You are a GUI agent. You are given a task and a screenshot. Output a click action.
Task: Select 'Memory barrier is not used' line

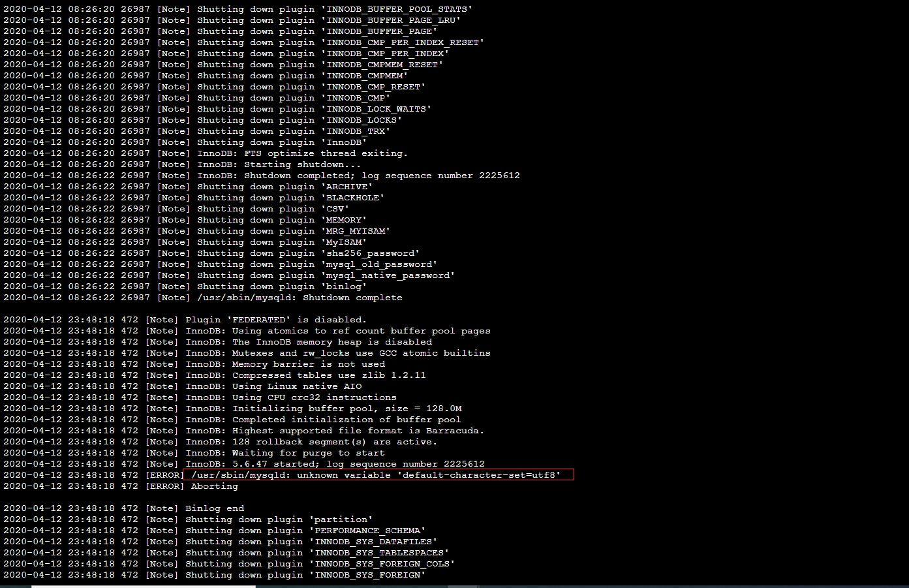point(194,364)
